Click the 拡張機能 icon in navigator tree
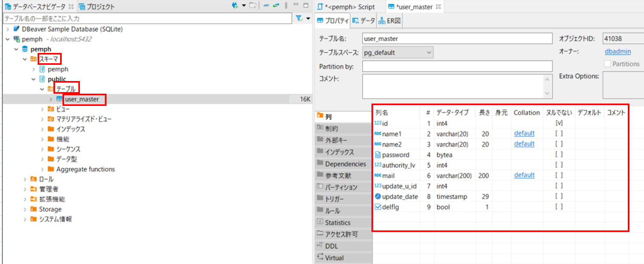 click(34, 199)
